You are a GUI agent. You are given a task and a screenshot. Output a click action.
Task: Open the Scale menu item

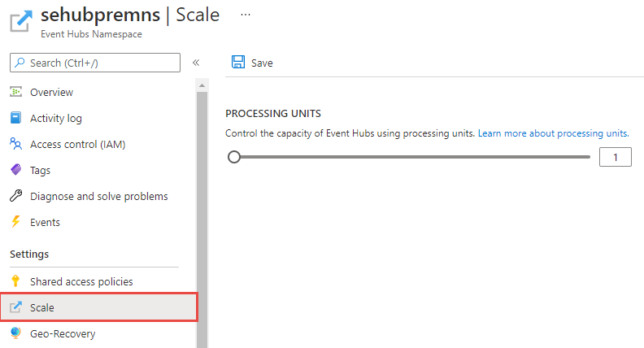click(x=42, y=307)
